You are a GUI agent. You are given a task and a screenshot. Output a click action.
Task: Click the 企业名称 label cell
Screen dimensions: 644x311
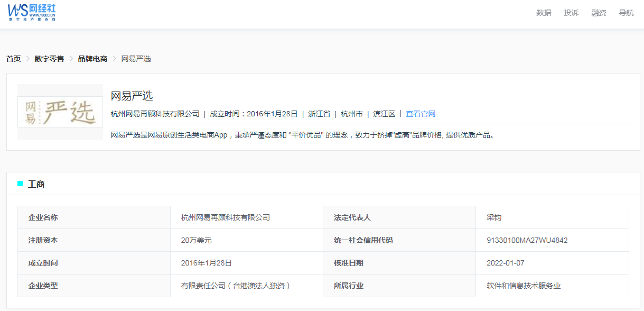[x=94, y=217]
